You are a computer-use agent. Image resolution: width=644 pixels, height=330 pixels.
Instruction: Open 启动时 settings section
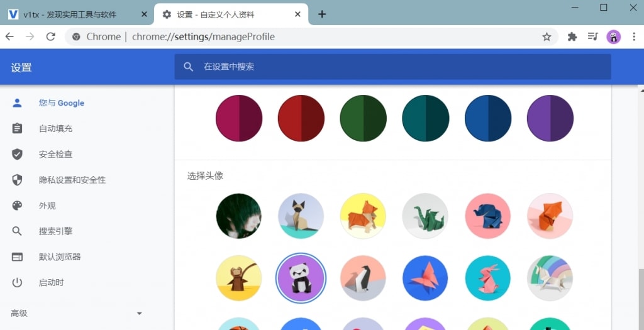pyautogui.click(x=52, y=283)
